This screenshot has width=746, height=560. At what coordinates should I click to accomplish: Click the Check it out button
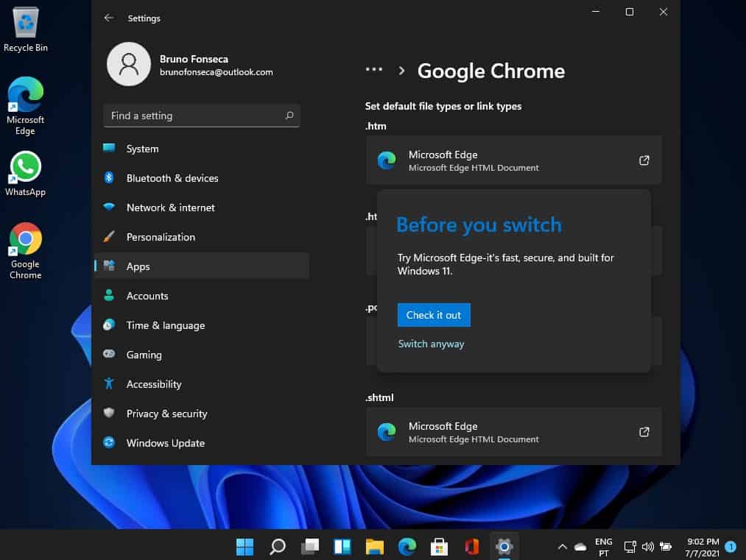[x=434, y=315]
